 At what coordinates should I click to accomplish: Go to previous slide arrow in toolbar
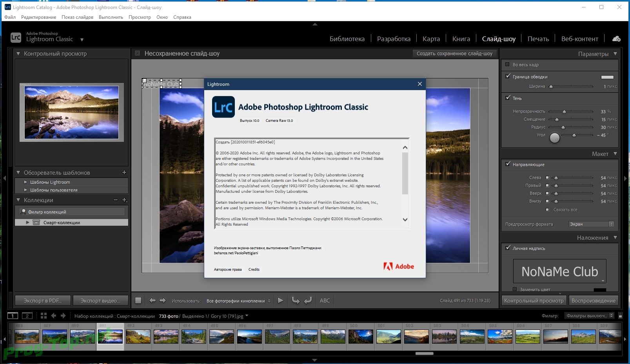(153, 301)
